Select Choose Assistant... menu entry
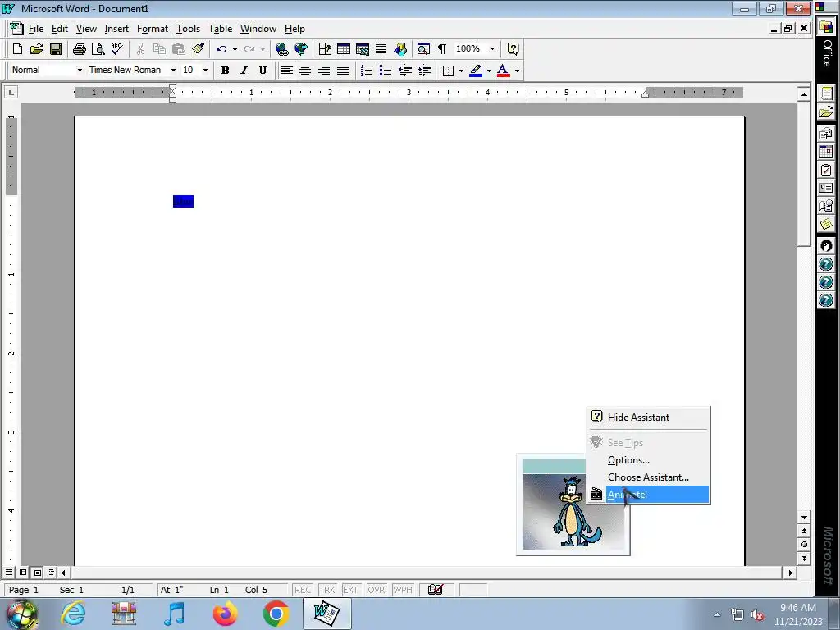 [650, 477]
